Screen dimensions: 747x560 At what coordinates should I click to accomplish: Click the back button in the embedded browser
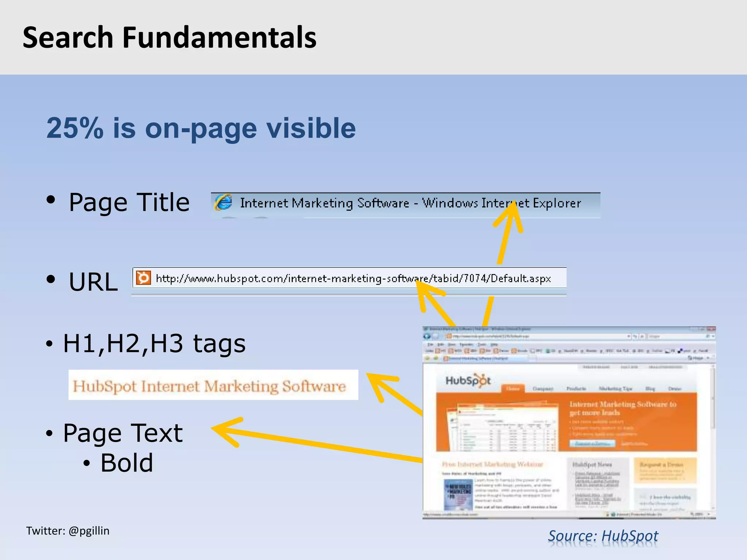(x=427, y=336)
